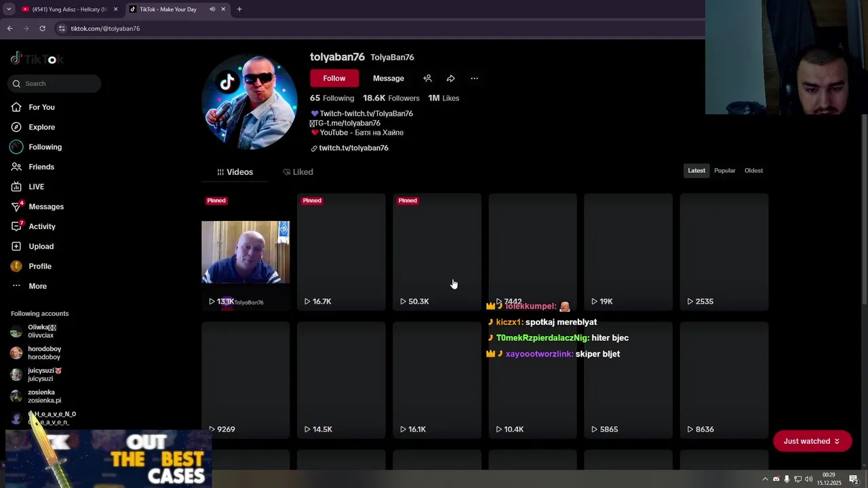Viewport: 868px width, 488px height.
Task: Open the More menu in sidebar
Action: pyautogui.click(x=29, y=286)
